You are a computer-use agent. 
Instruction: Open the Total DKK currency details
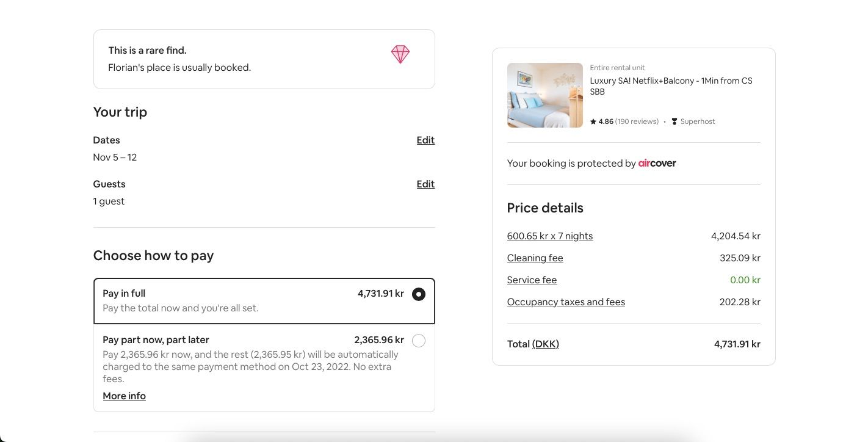(545, 344)
